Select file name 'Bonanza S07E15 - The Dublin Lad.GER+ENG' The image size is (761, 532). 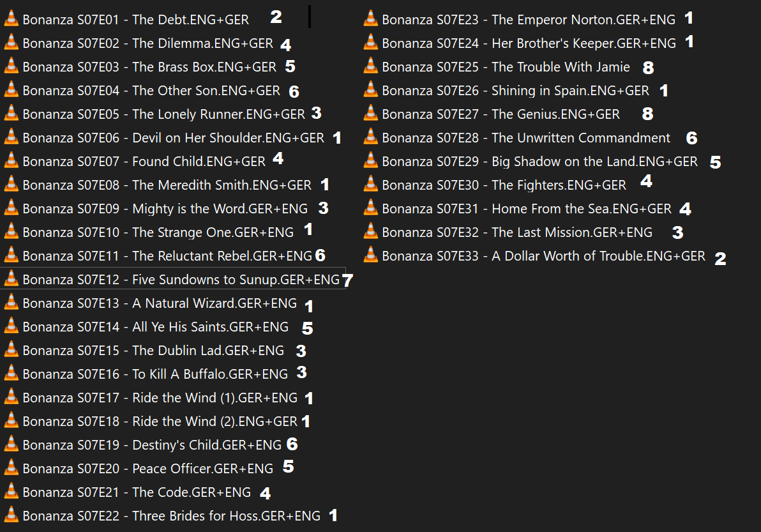tap(153, 351)
